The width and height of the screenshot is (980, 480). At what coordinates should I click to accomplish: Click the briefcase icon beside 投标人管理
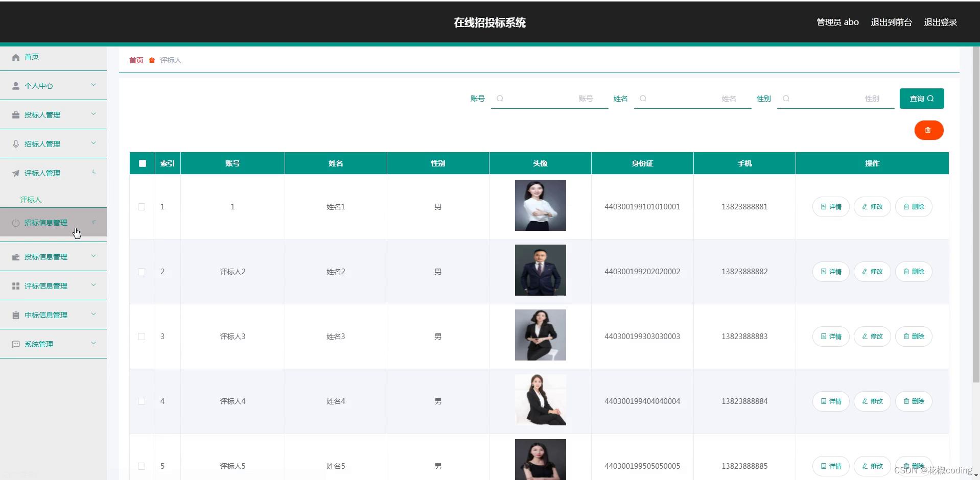tap(16, 115)
